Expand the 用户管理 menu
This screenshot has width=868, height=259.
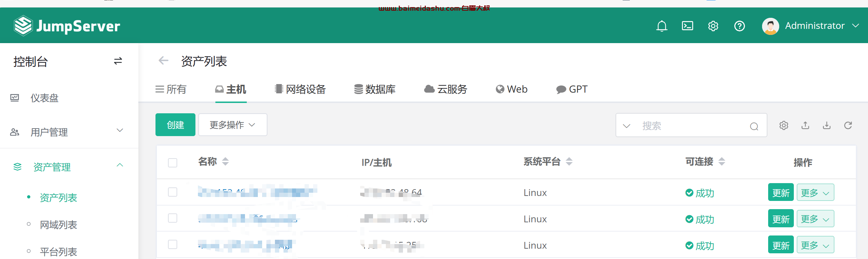120,130
